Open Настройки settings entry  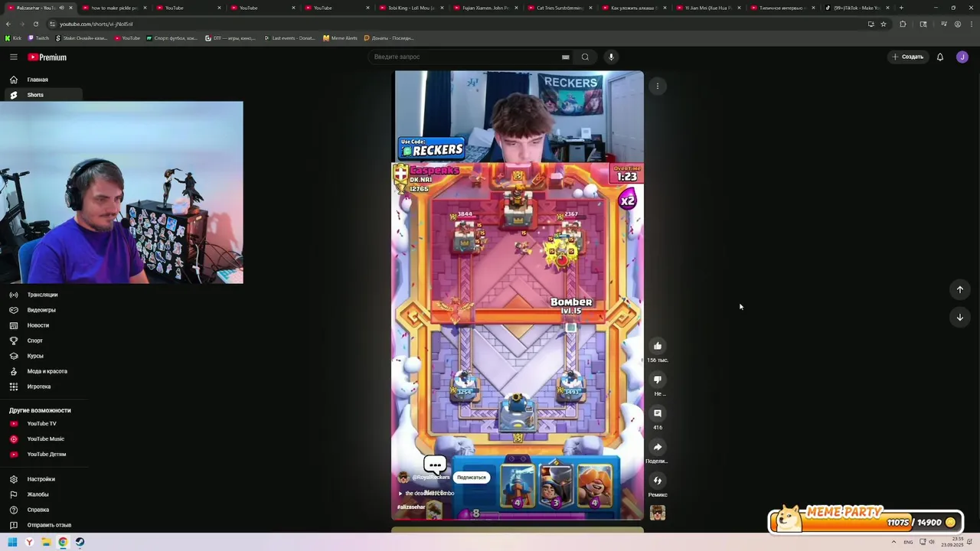click(x=41, y=479)
